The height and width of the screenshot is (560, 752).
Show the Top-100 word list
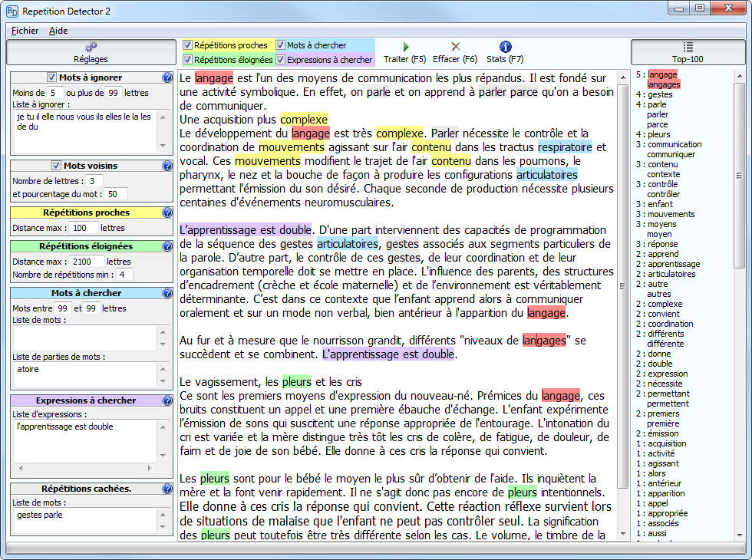coord(687,52)
